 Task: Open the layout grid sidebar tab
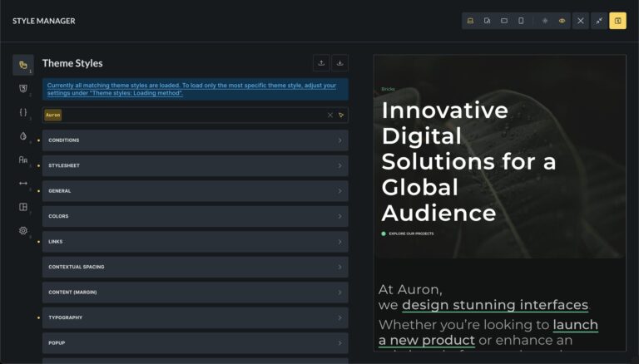[x=23, y=207]
